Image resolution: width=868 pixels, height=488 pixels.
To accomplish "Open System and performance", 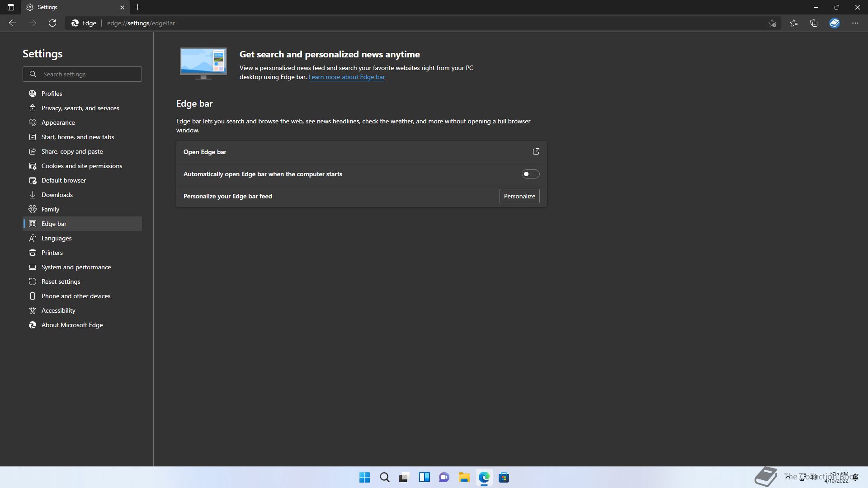I will [82, 267].
